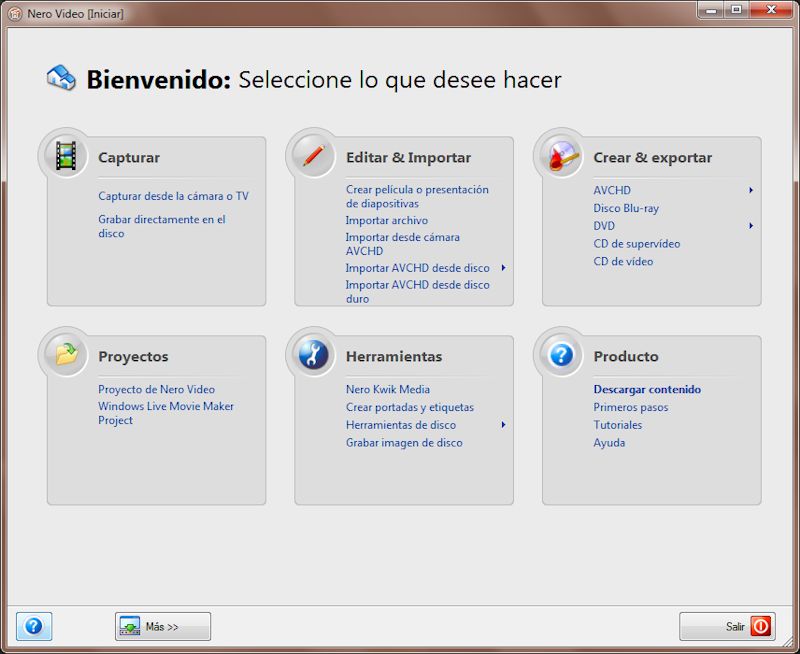Choose Grabar directamente en el disco
The height and width of the screenshot is (654, 800).
tap(162, 226)
